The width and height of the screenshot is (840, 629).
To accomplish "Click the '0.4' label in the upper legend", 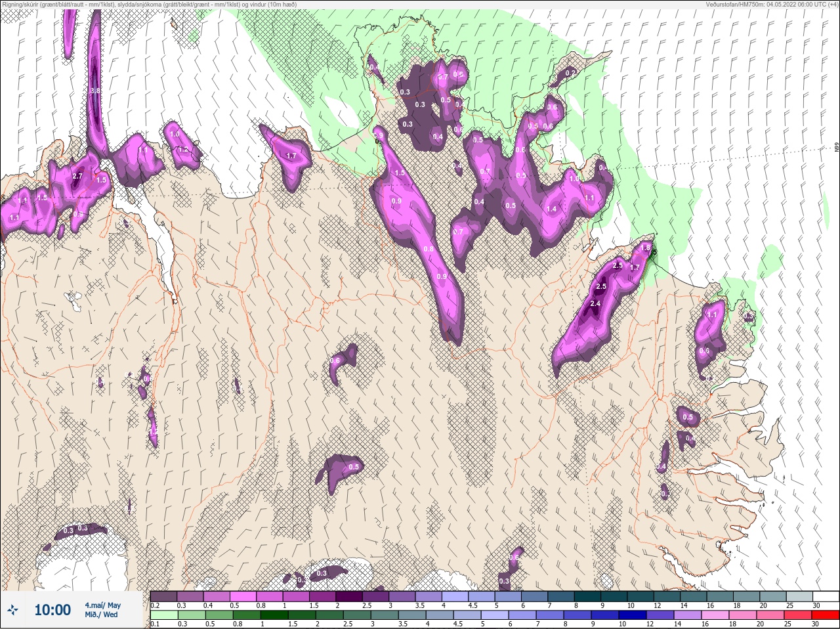I will [208, 605].
